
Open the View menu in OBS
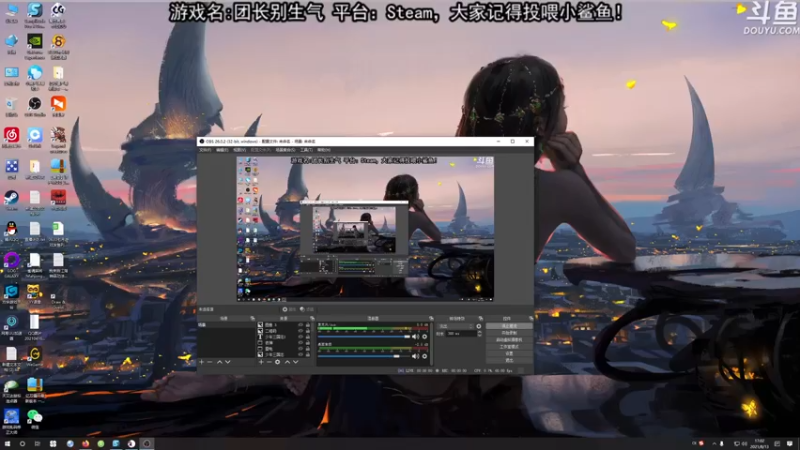coord(239,150)
